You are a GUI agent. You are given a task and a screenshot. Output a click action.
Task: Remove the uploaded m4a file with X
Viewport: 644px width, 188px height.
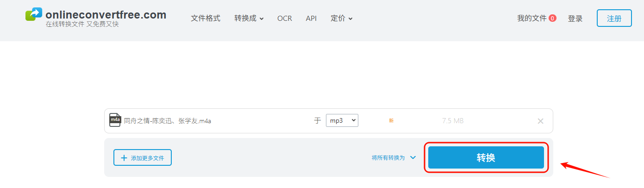540,121
